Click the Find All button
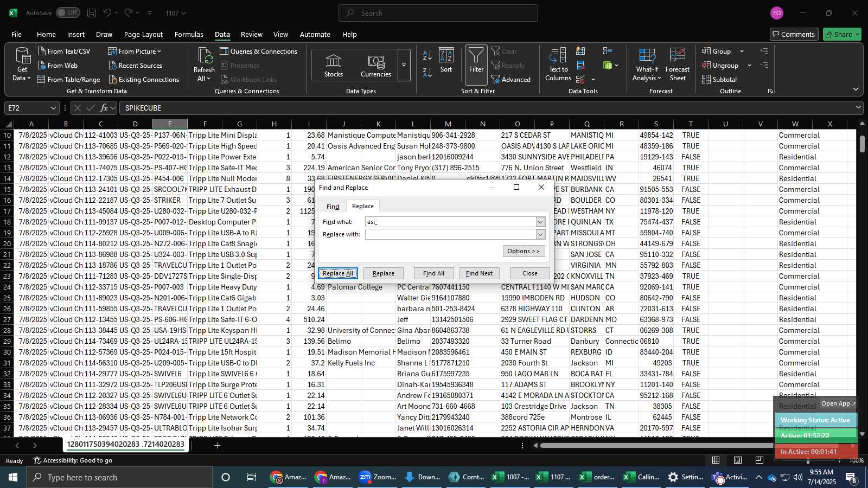 point(433,273)
